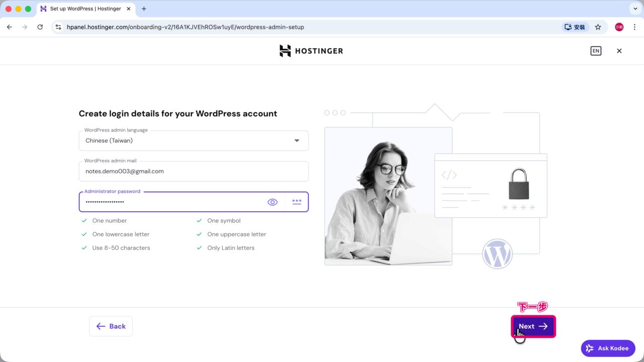The height and width of the screenshot is (362, 644).
Task: Click the Next button
Action: coord(533,326)
